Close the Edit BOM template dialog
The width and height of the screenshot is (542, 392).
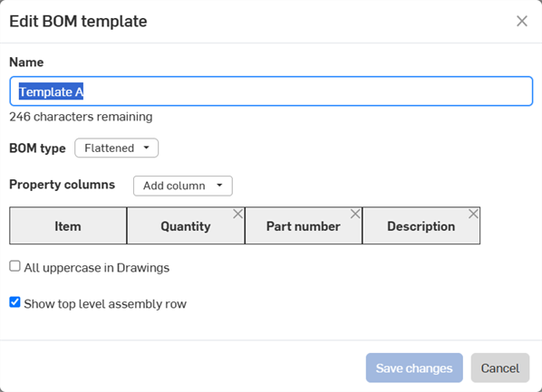click(522, 21)
